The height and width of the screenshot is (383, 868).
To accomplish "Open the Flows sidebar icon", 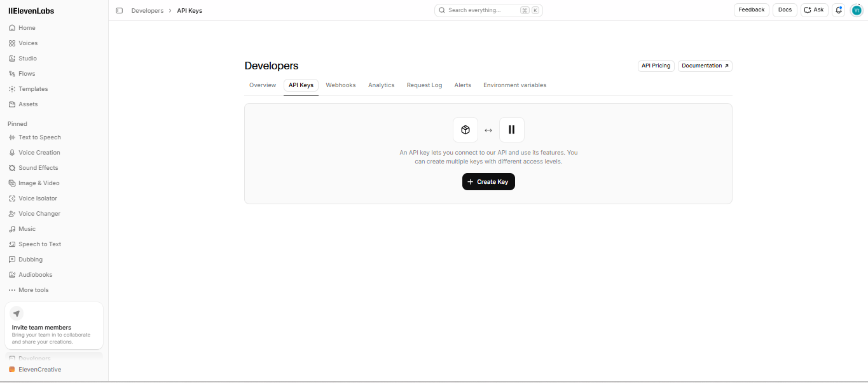I will point(12,74).
